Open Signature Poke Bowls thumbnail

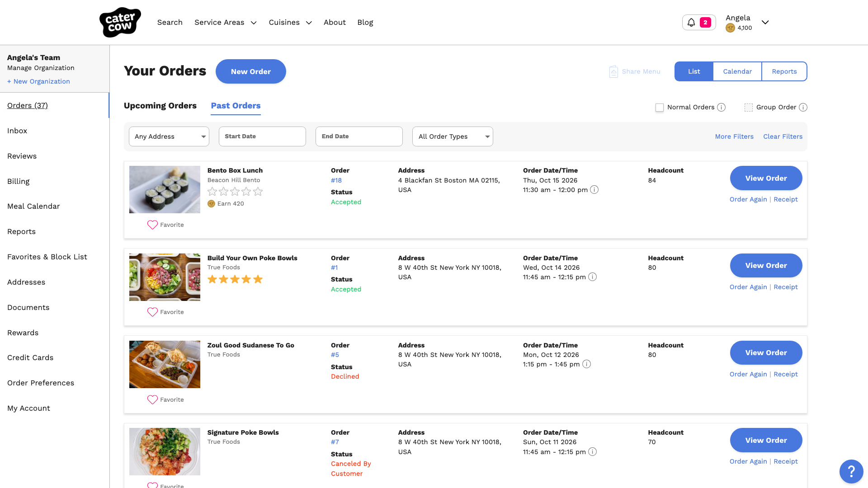pyautogui.click(x=165, y=452)
